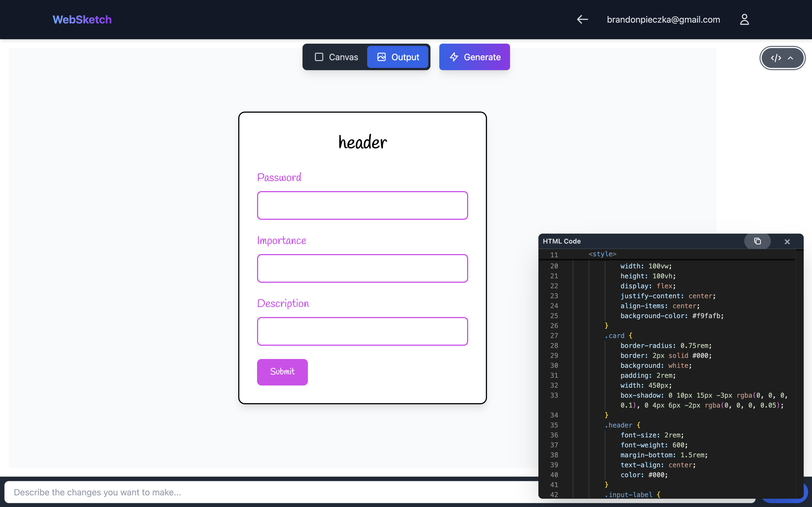Screen dimensions: 812x507
Task: Click the Output image icon
Action: (381, 57)
